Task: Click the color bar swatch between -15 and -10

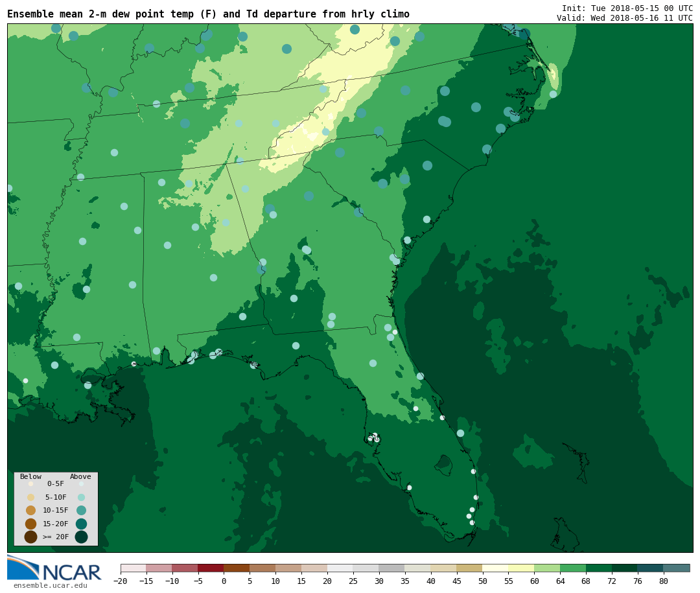Action: pyautogui.click(x=159, y=568)
